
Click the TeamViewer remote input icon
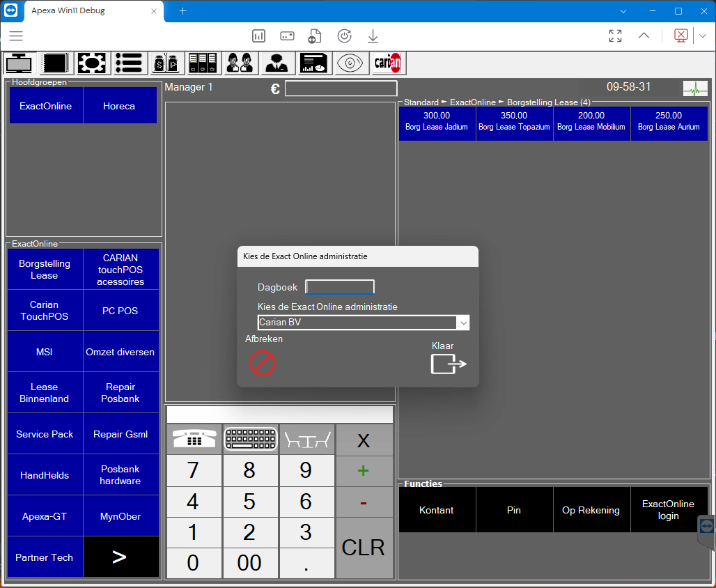(x=287, y=36)
